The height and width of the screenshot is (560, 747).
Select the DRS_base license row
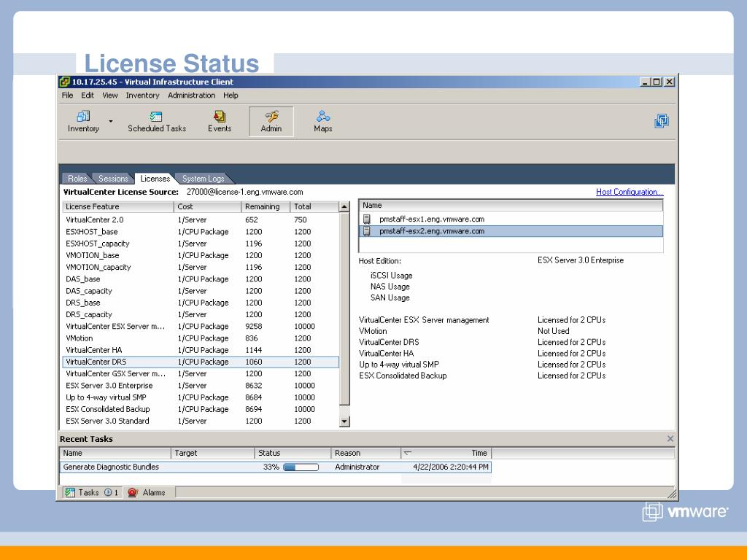[x=201, y=303]
